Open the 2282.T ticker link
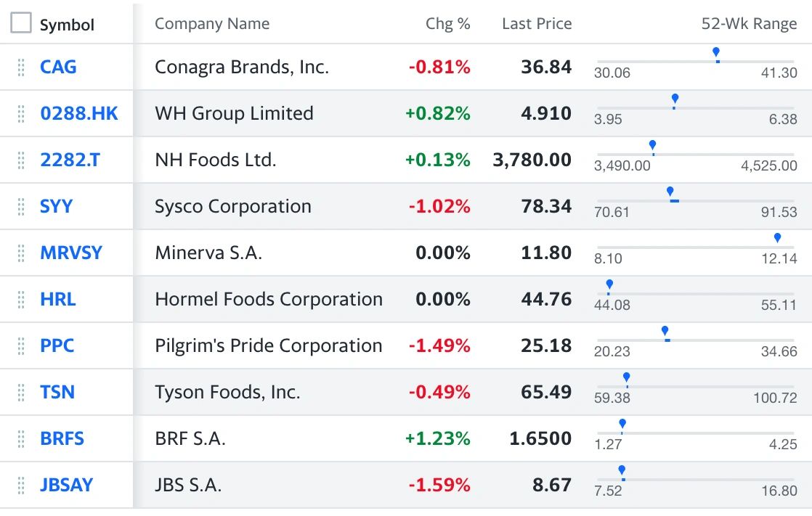This screenshot has height=516, width=812. pyautogui.click(x=70, y=160)
